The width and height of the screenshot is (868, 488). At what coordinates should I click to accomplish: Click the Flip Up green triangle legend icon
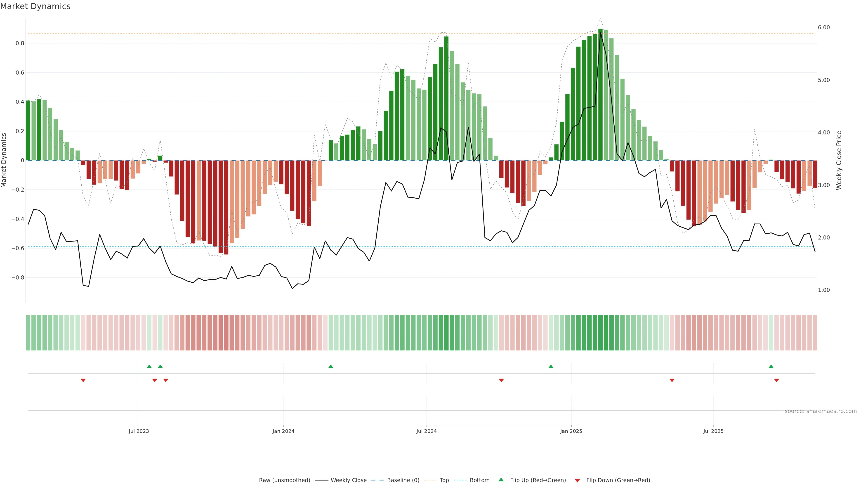(x=501, y=480)
